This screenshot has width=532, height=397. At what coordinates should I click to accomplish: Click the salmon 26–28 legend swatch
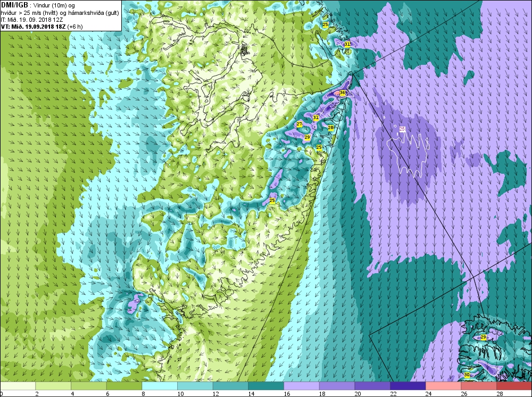tap(479, 386)
